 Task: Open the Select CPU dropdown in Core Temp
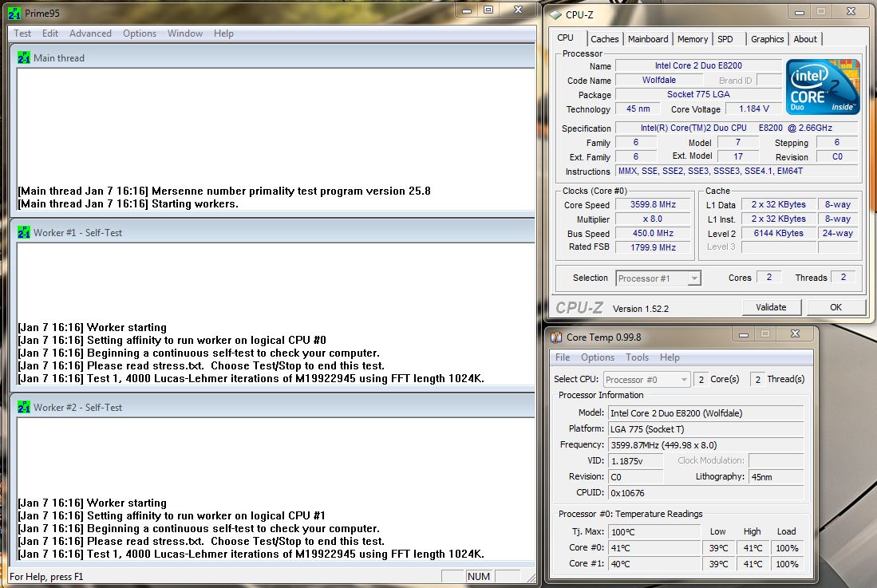pos(646,380)
